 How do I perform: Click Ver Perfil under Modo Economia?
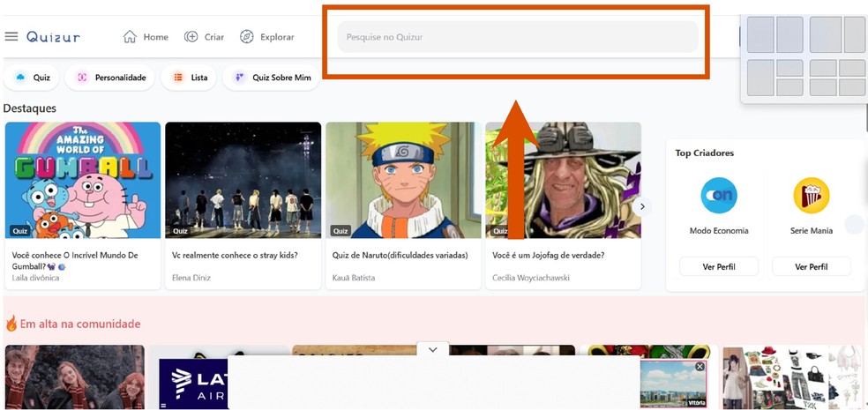719,266
